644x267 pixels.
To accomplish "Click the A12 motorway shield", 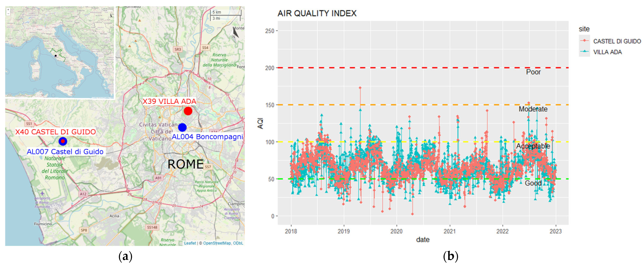I will [x=83, y=194].
